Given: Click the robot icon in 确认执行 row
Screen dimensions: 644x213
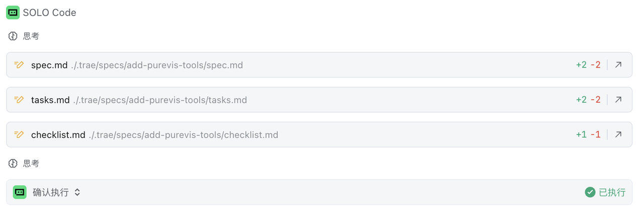Looking at the screenshot, I should point(20,192).
